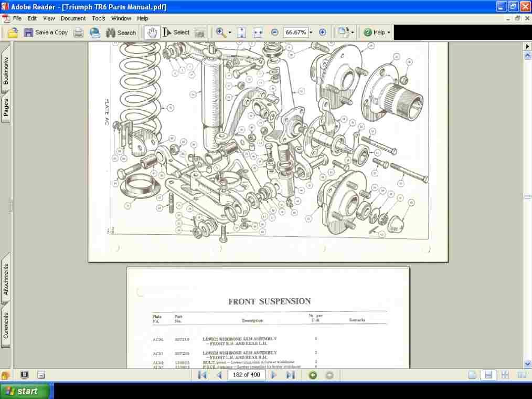
Task: Click Save a Copy button
Action: pyautogui.click(x=46, y=32)
